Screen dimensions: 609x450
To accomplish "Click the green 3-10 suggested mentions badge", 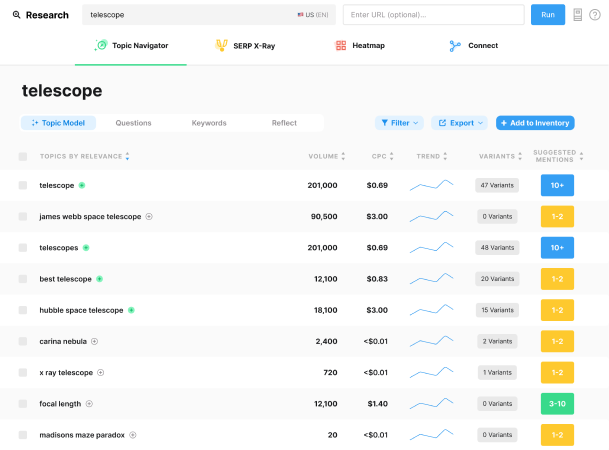I will point(557,403).
